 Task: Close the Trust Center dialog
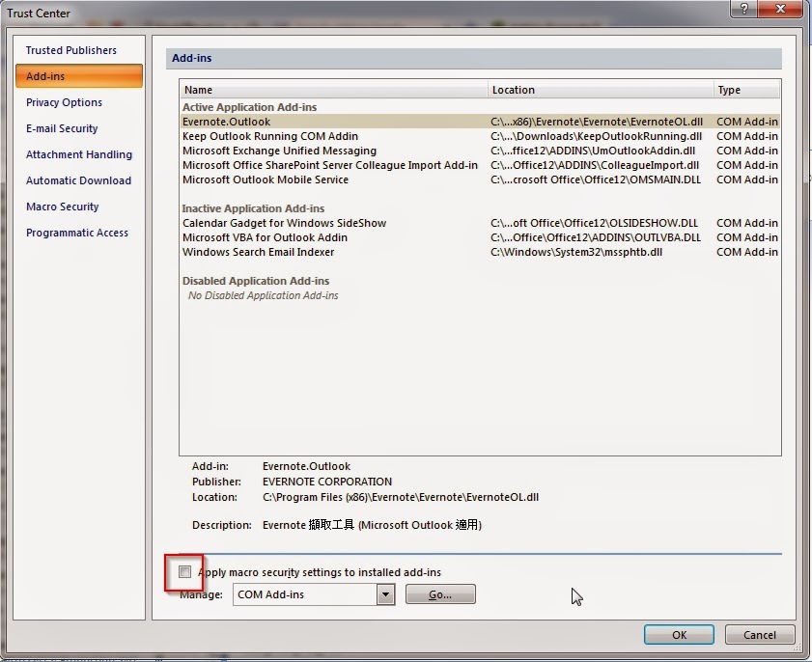pyautogui.click(x=780, y=9)
